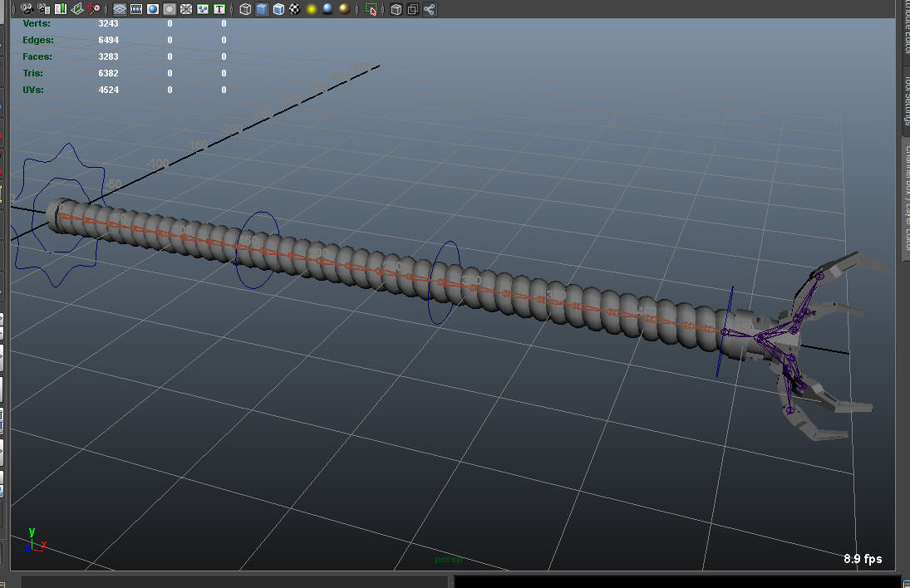Click the command line input field
Viewport: 910px width, 588px height.
pyautogui.click(x=235, y=581)
